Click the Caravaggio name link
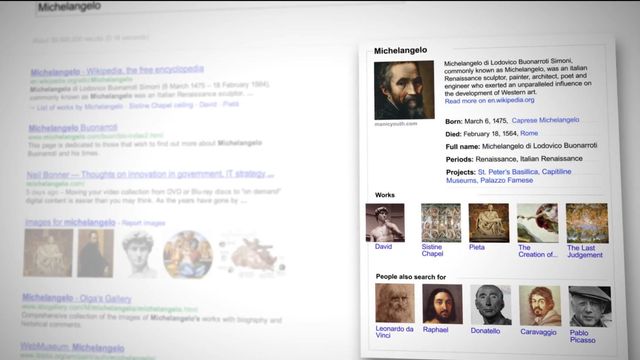The image size is (640, 360). pos(538,332)
